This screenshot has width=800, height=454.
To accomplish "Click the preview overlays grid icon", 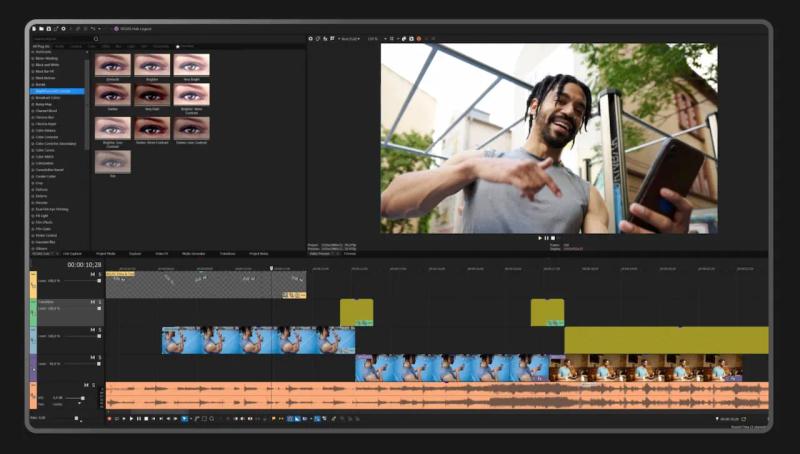I will coord(391,38).
